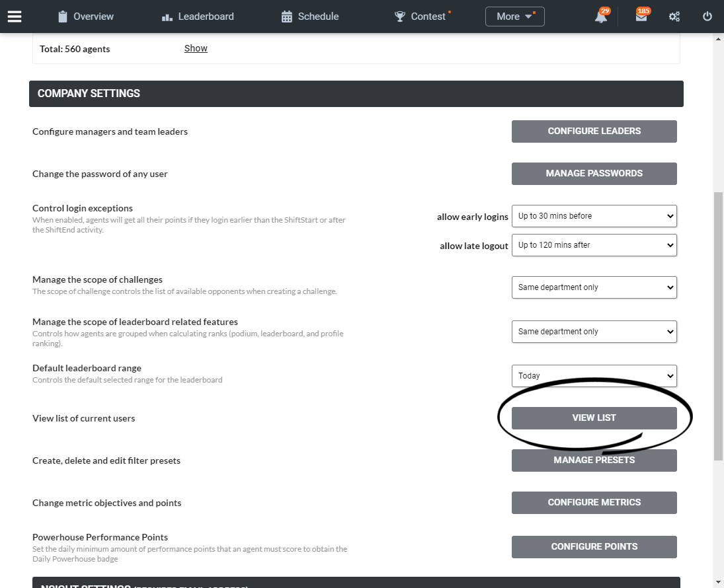Open the Contest tab
Image resolution: width=724 pixels, height=588 pixels.
coord(422,17)
